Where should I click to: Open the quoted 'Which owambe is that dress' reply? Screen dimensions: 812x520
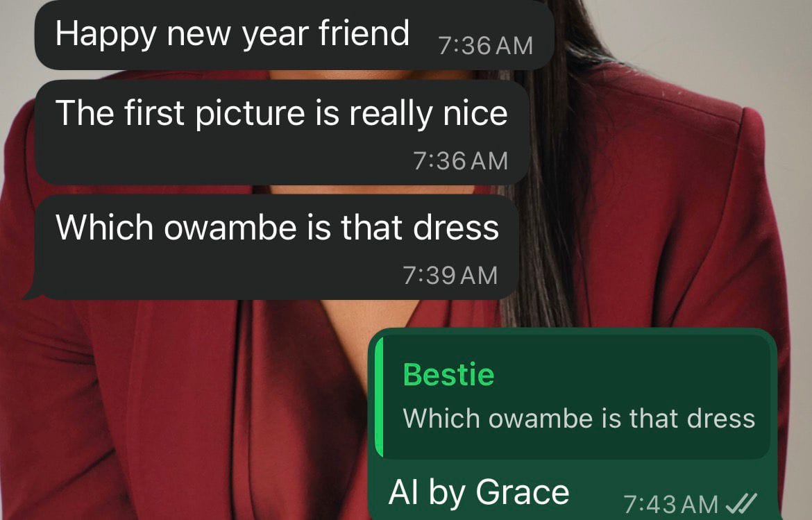point(573,396)
